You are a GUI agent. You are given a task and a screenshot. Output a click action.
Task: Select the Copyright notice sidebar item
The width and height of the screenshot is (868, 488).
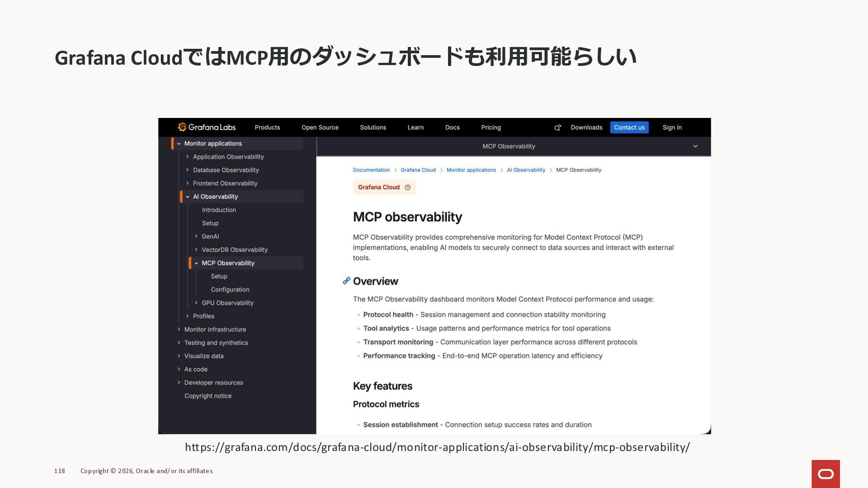pyautogui.click(x=208, y=396)
